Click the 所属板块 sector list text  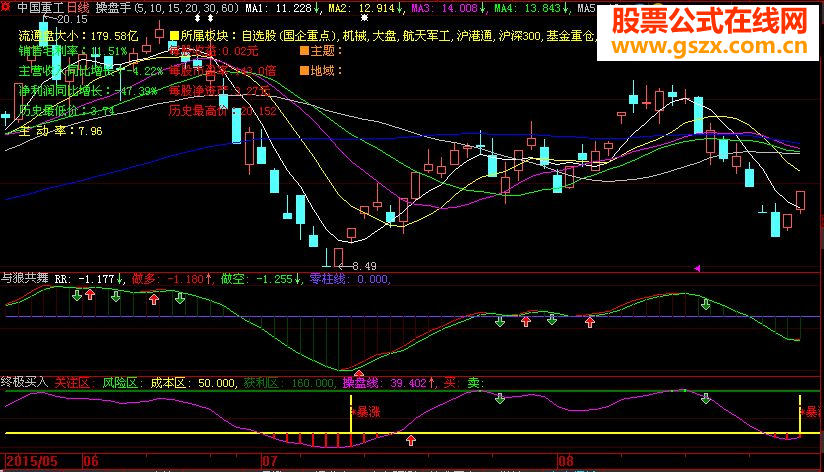[388, 36]
